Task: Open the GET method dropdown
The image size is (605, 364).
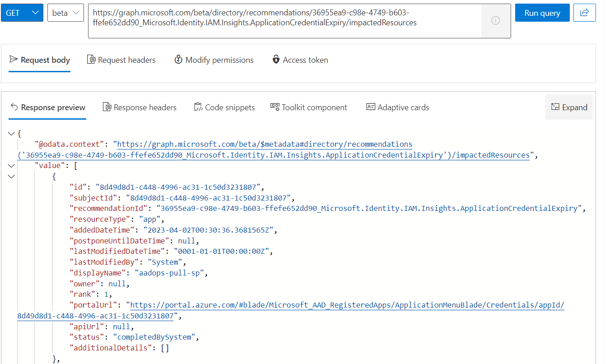Action: tap(22, 13)
